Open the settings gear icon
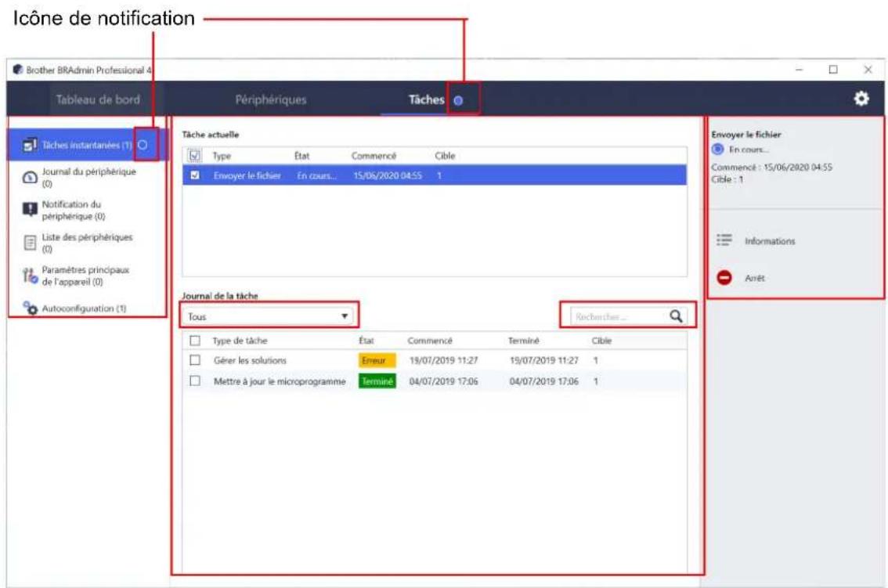Viewport: 888px width, 588px height. point(861,99)
